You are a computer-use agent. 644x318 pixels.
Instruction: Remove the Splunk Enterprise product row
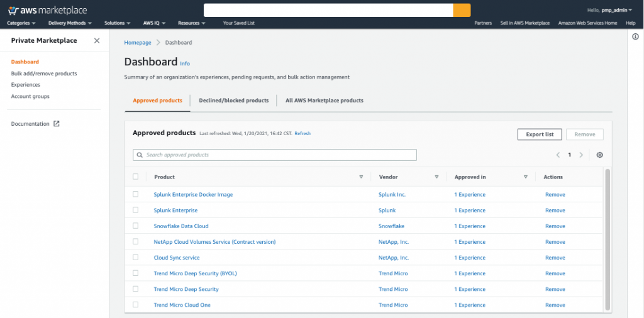(x=555, y=210)
